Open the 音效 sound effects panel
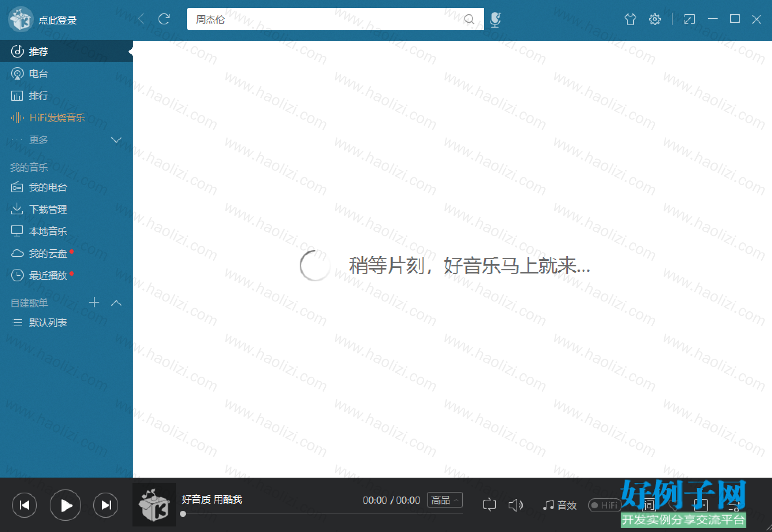Screen dimensions: 772x532 pyautogui.click(x=560, y=505)
